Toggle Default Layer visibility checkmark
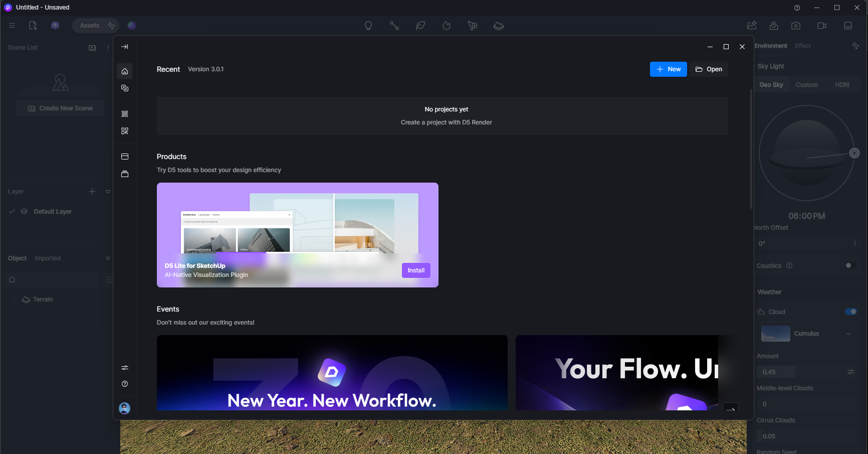 click(x=12, y=211)
